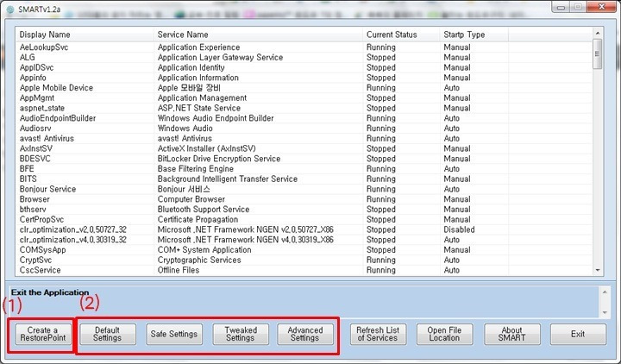Viewport: 621px width, 364px height.
Task: Click Windows Audio Endpoint Builder text
Action: pyautogui.click(x=216, y=118)
